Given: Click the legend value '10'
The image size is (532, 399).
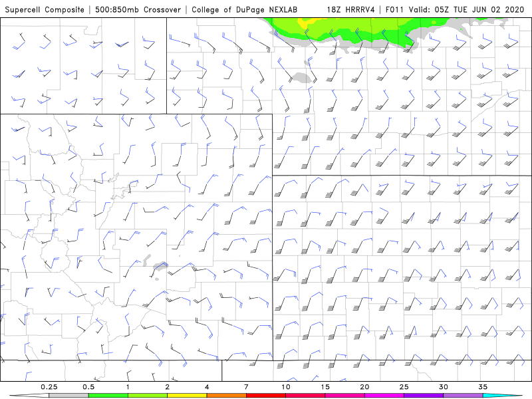Looking at the screenshot, I should click(286, 387).
